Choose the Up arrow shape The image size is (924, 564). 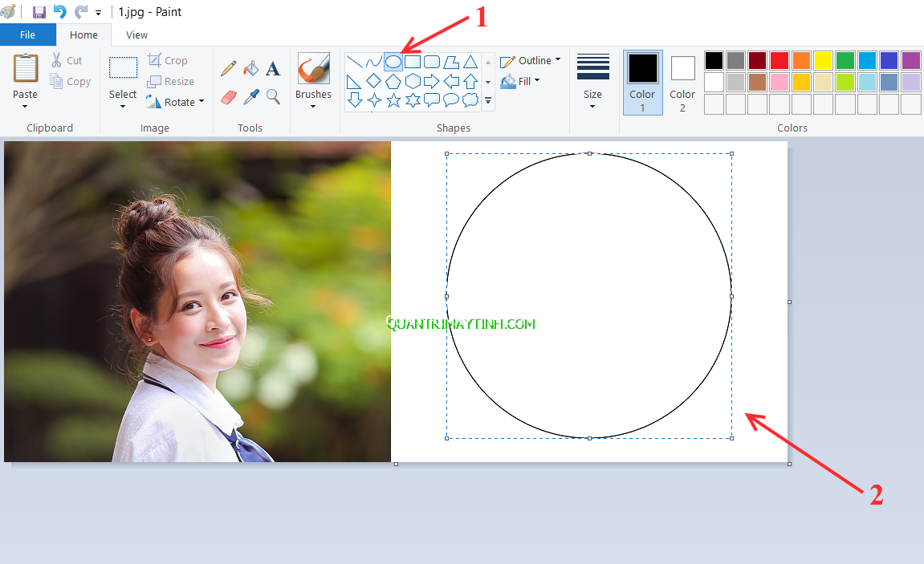(x=470, y=81)
